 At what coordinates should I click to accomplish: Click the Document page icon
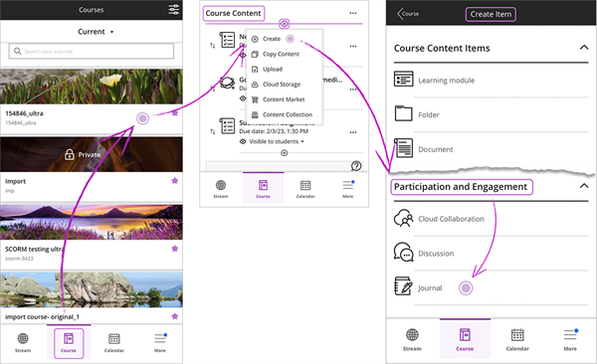pyautogui.click(x=404, y=148)
